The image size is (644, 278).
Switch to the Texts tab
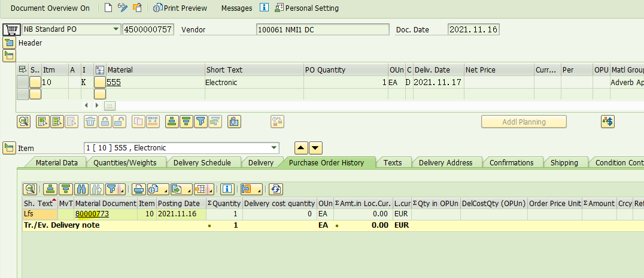[x=392, y=162]
